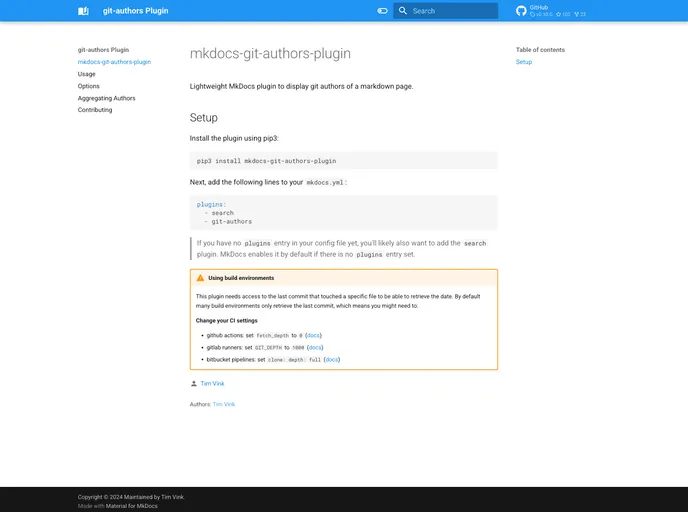The image size is (688, 512).
Task: Focus the Search input field
Action: [x=445, y=11]
